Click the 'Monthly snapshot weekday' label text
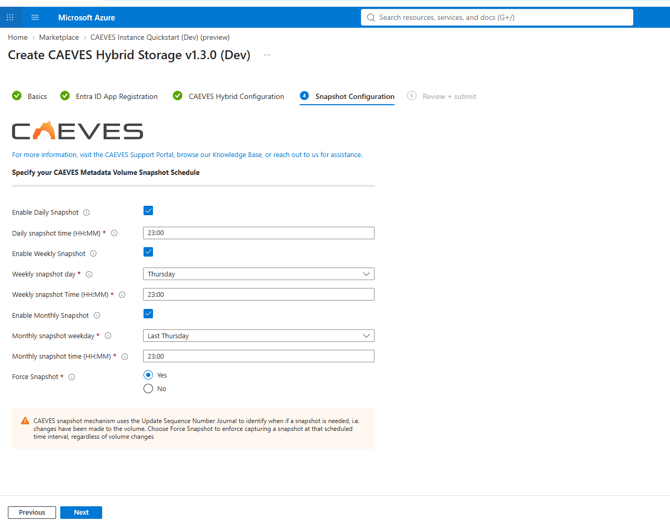 coord(53,336)
